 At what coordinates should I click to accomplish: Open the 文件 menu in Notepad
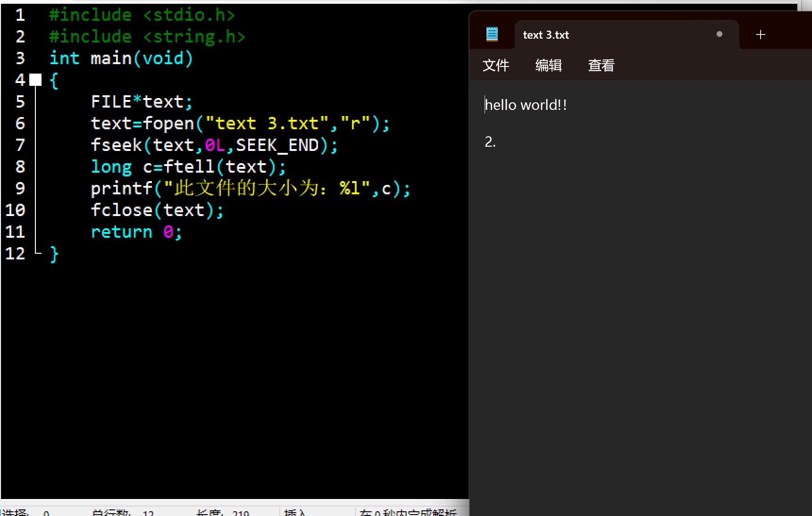496,65
